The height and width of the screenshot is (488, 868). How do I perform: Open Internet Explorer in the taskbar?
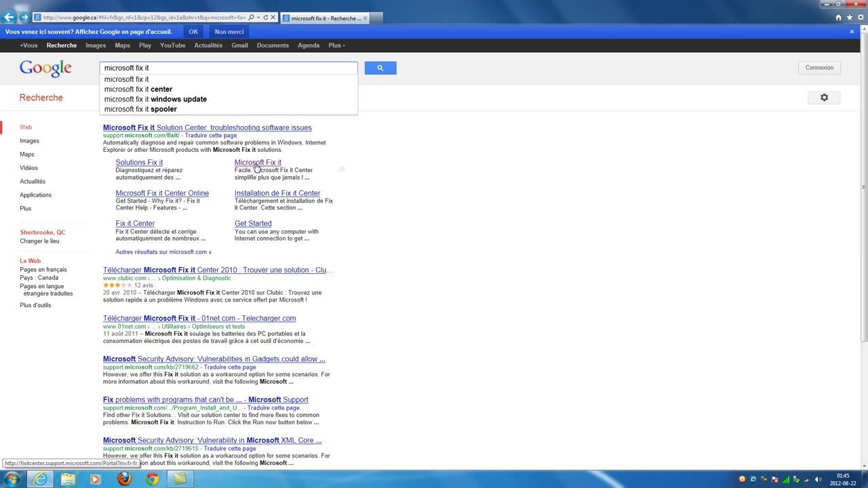pyautogui.click(x=41, y=479)
